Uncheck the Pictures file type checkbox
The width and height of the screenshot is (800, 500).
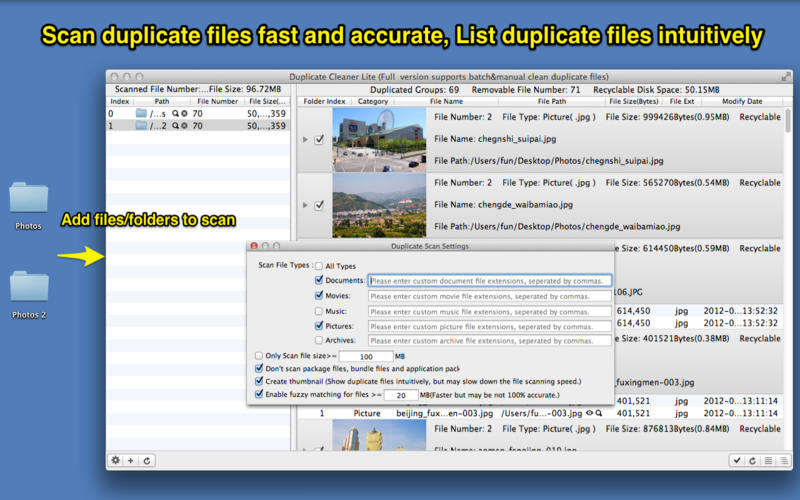(319, 326)
